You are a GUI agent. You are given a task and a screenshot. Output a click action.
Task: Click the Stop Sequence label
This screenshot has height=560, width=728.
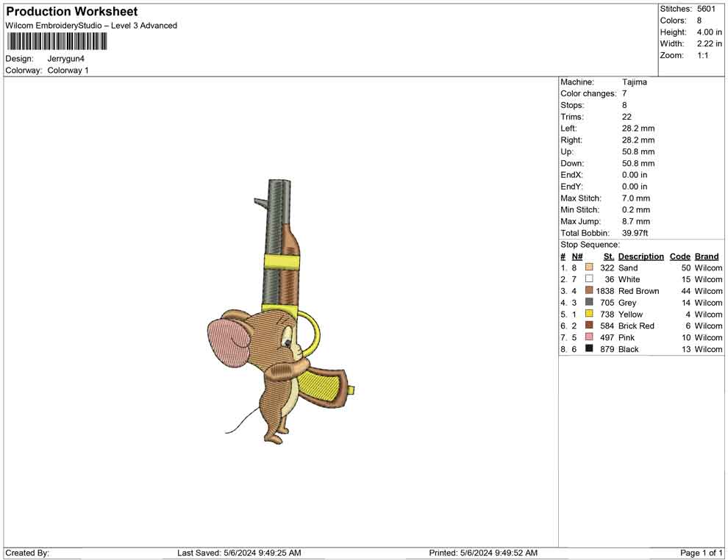pyautogui.click(x=590, y=245)
